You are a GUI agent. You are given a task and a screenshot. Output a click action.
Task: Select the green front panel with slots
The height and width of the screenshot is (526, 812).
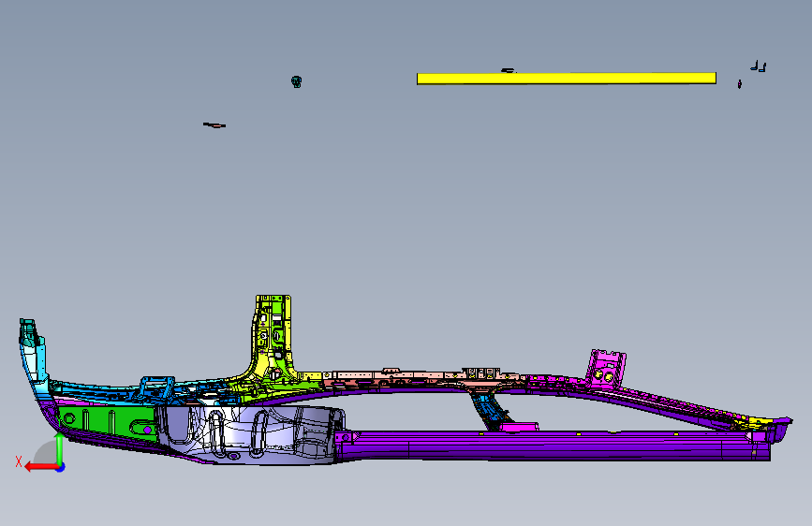106,422
